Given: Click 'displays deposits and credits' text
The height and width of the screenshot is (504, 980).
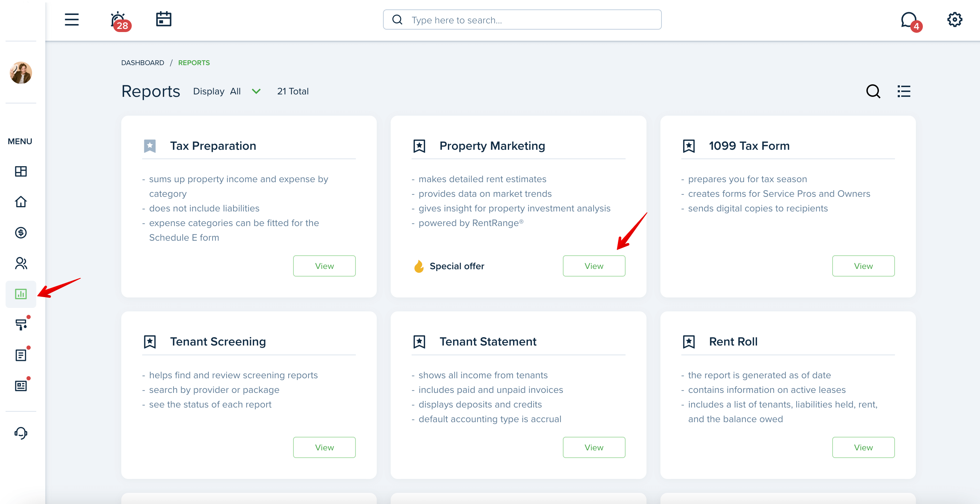Looking at the screenshot, I should point(480,404).
